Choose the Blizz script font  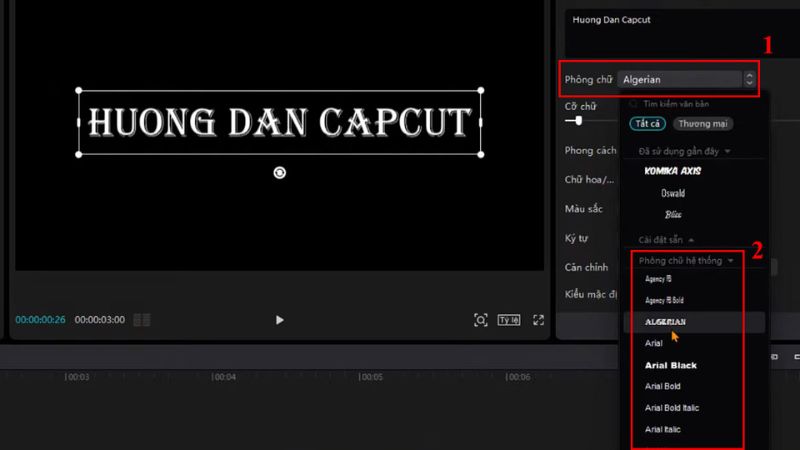click(x=673, y=215)
